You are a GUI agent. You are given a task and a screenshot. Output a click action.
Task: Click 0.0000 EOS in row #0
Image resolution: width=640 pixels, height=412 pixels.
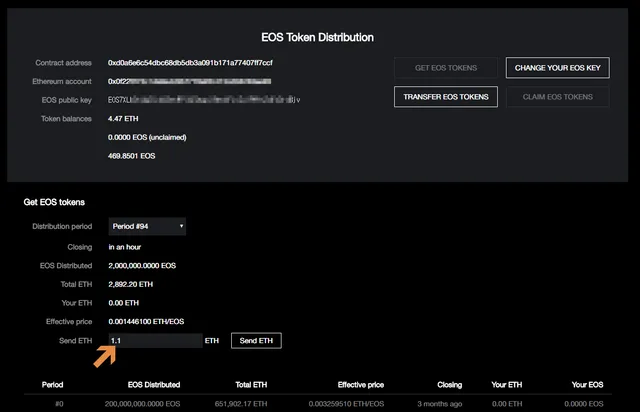coord(584,404)
